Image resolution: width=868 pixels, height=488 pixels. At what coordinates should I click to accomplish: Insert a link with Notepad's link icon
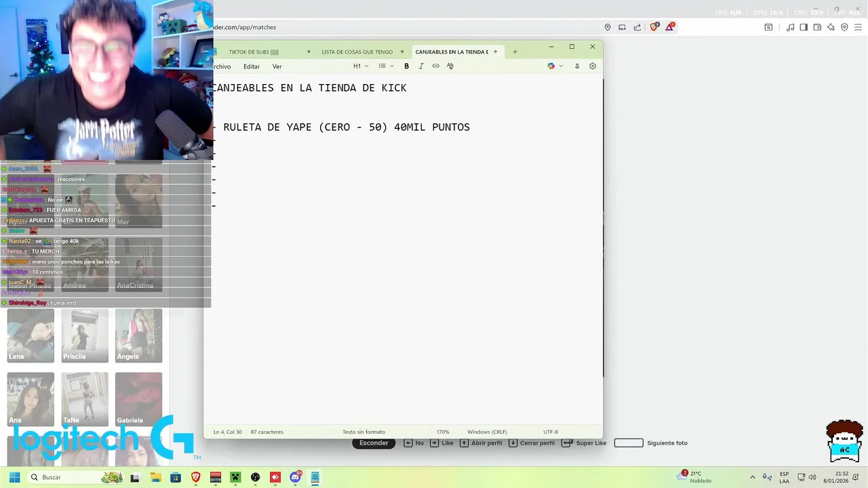click(435, 66)
